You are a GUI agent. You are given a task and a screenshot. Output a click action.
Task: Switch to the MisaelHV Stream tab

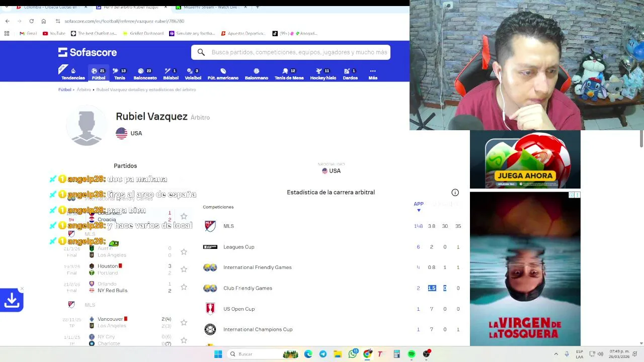click(211, 7)
